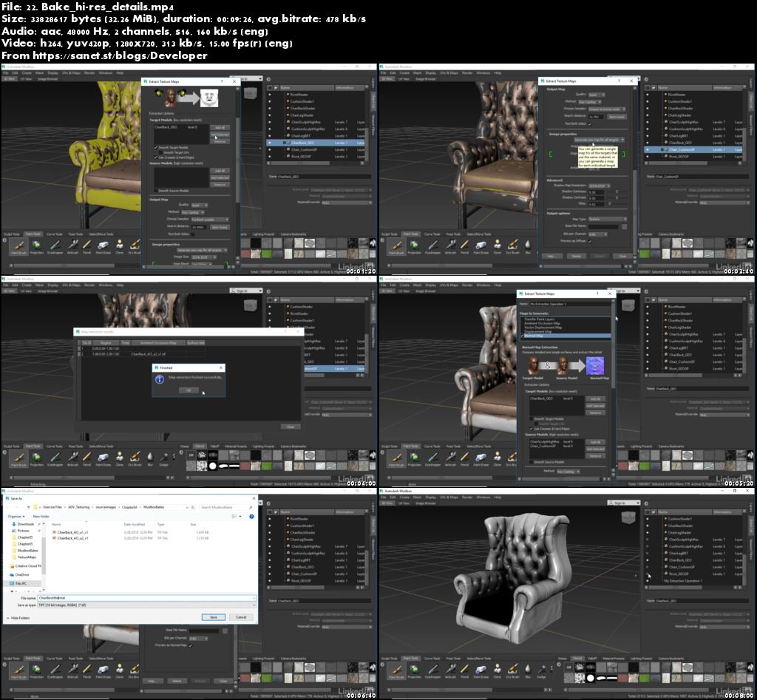Toggle Preview as Normal Map checkbox, 00:06:40 frame
The width and height of the screenshot is (757, 700).
[x=190, y=645]
